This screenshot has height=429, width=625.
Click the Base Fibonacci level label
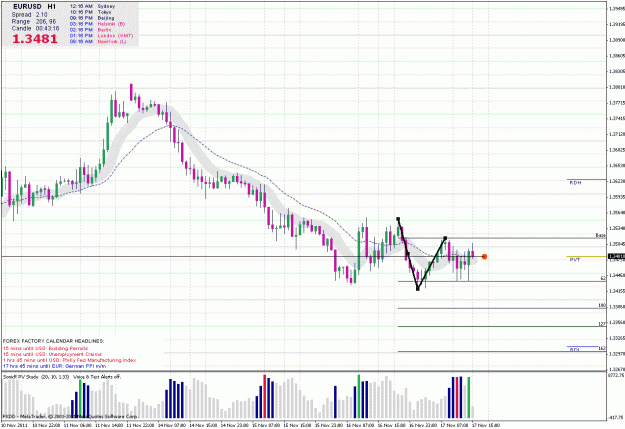tap(600, 236)
